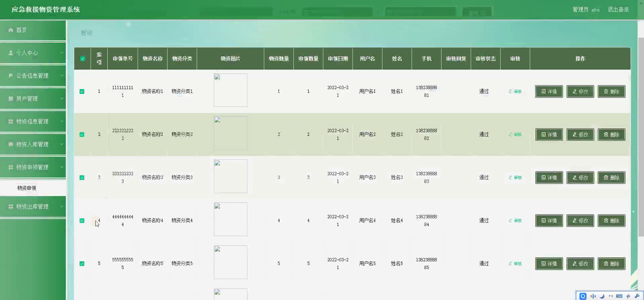Image resolution: width=644 pixels, height=300 pixels.
Task: Expand 物资信息管理 using its chevron
Action: [62, 121]
